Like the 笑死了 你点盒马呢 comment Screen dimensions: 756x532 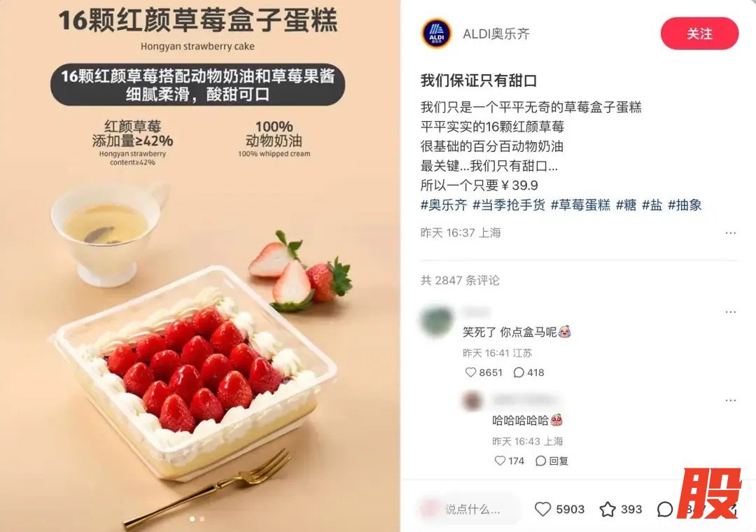470,372
